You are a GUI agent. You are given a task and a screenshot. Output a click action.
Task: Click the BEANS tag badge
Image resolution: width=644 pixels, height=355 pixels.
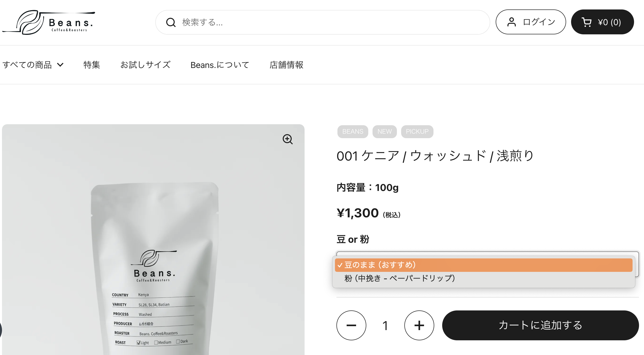pyautogui.click(x=353, y=132)
